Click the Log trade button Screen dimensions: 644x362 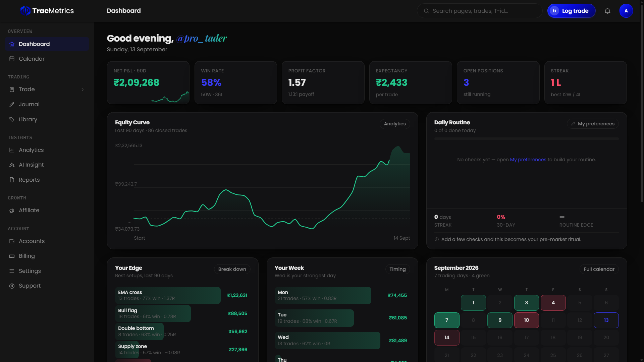571,11
